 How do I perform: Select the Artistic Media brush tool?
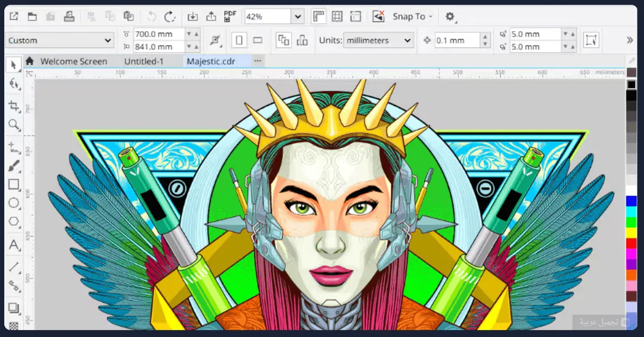pyautogui.click(x=14, y=166)
